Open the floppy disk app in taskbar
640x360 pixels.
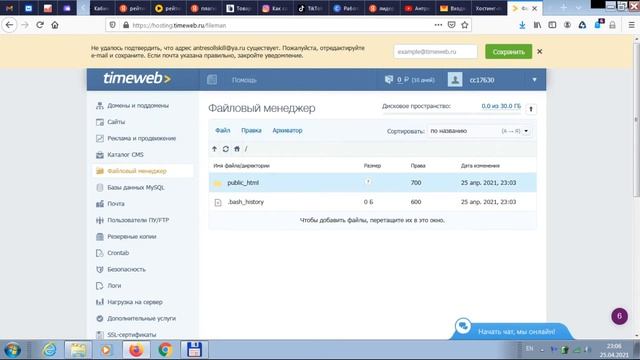coord(194,350)
